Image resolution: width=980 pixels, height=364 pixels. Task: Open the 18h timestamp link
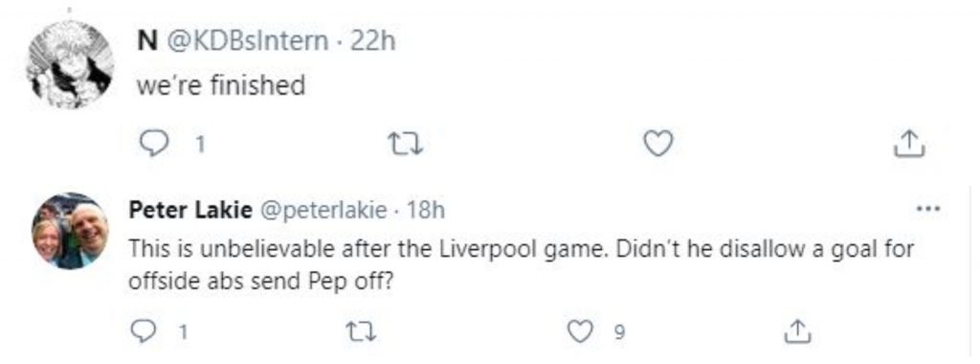click(x=426, y=210)
